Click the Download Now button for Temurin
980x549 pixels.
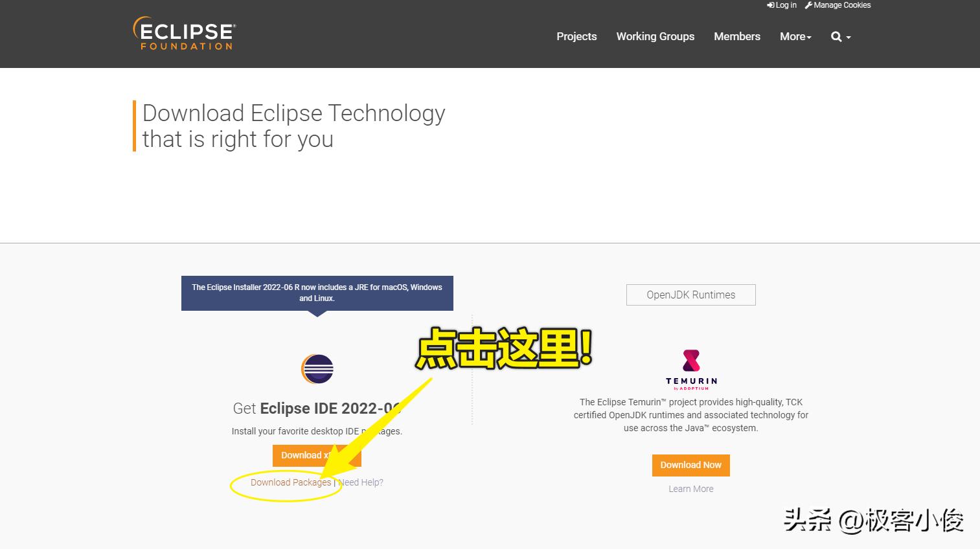tap(690, 465)
